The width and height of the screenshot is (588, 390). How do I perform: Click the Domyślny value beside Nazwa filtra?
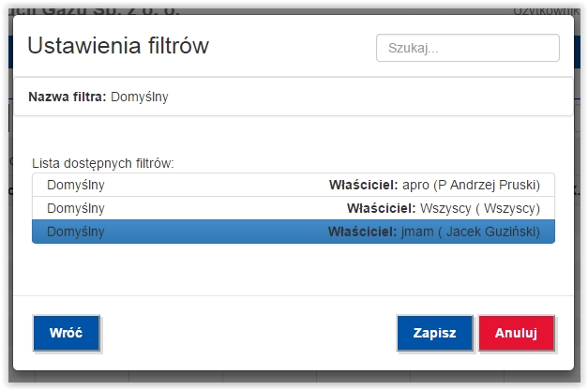(x=140, y=97)
